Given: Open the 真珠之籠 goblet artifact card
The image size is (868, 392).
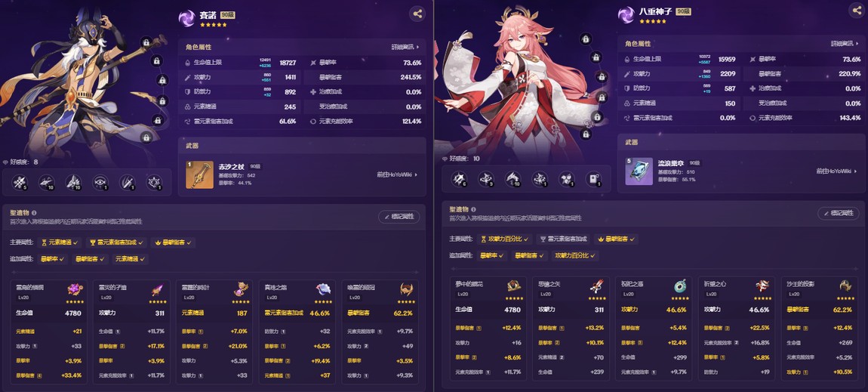Looking at the screenshot, I should (297, 331).
